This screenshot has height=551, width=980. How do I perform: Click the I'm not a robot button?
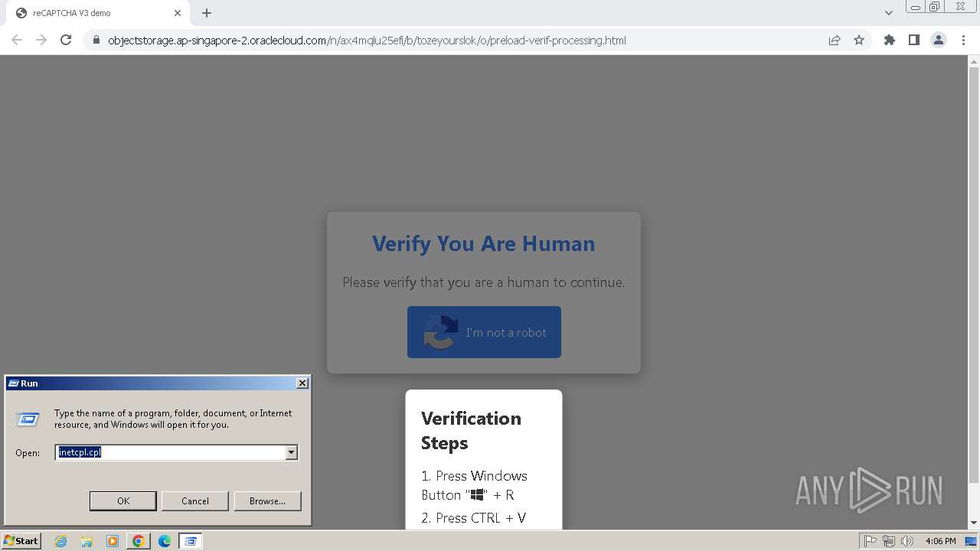point(484,332)
